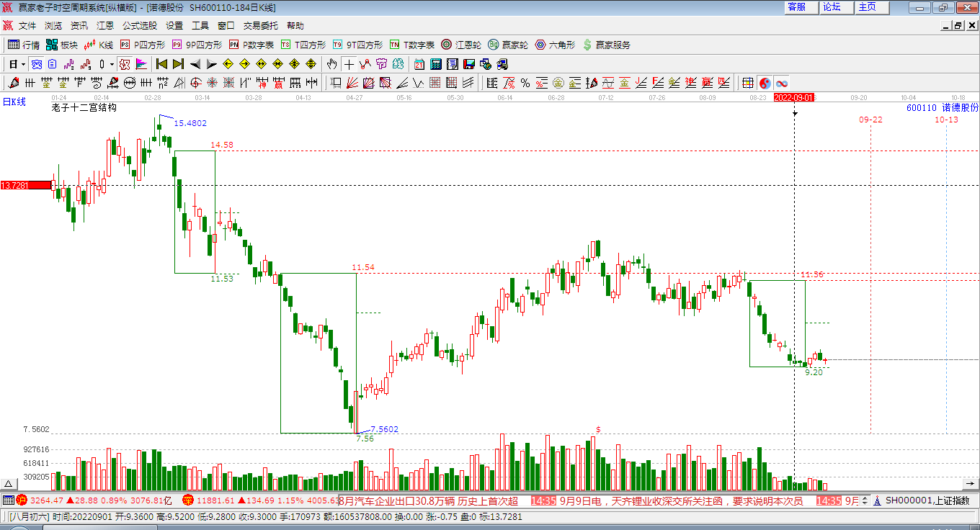The image size is (980, 530).
Task: Click the yellow diamond right-arrow icon
Action: tap(244, 64)
